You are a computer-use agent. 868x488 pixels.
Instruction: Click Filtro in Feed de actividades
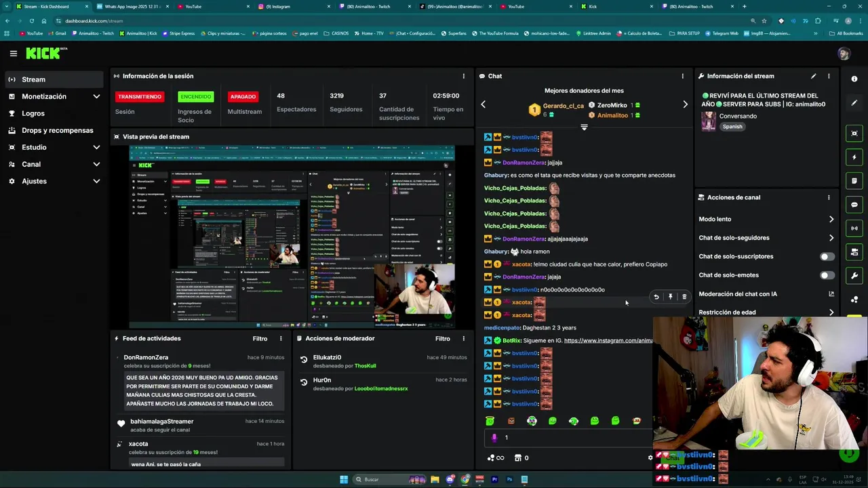coord(260,338)
